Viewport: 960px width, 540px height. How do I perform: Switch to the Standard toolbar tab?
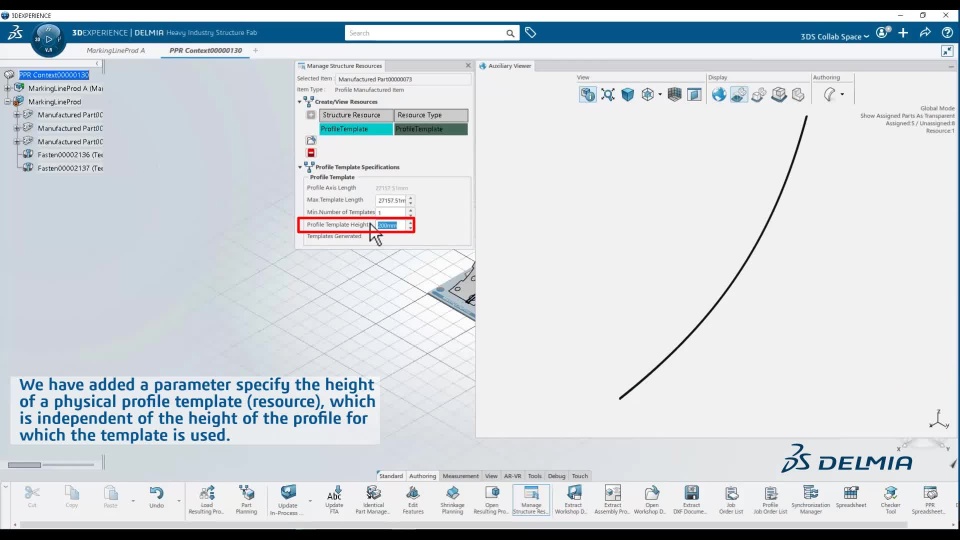pos(391,476)
